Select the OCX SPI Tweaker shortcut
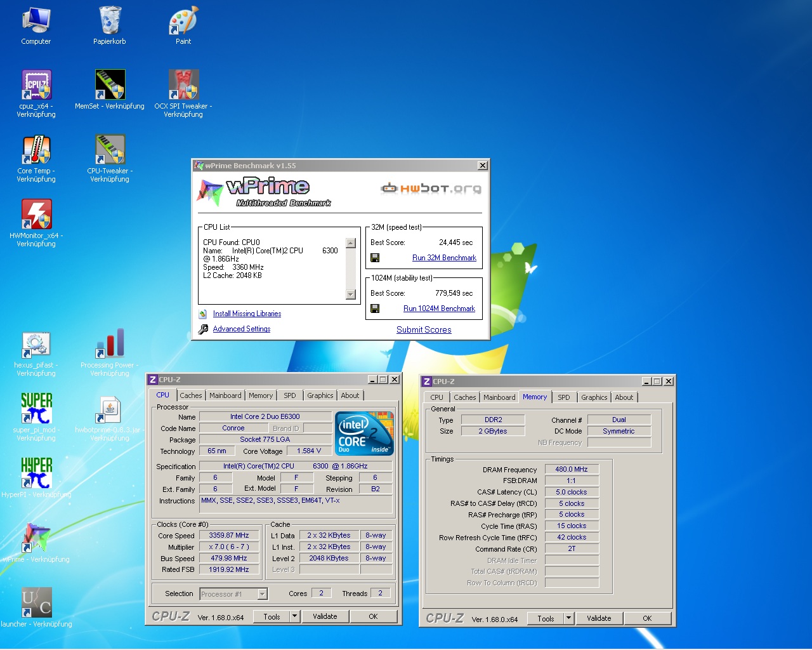Image resolution: width=812 pixels, height=650 pixels. (x=183, y=85)
